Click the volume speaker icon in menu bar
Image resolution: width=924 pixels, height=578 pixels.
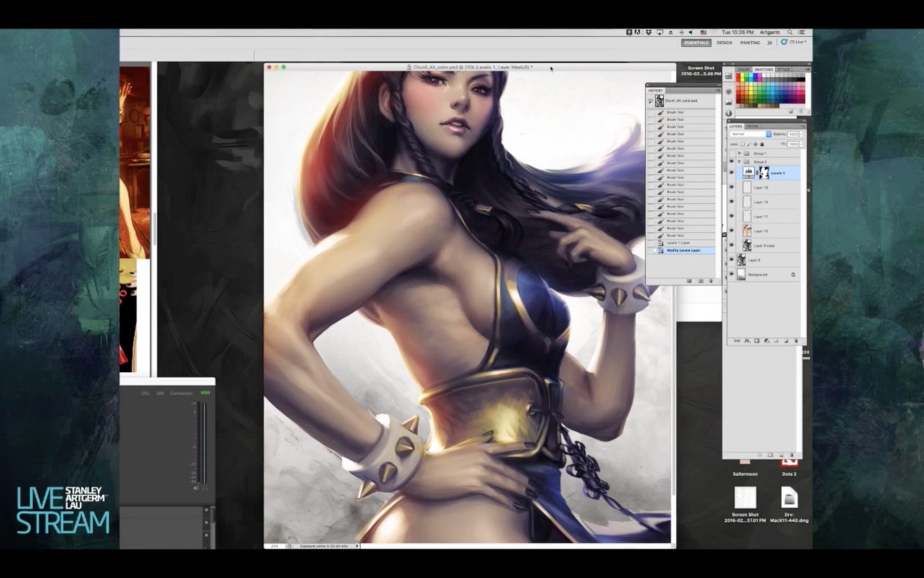691,32
